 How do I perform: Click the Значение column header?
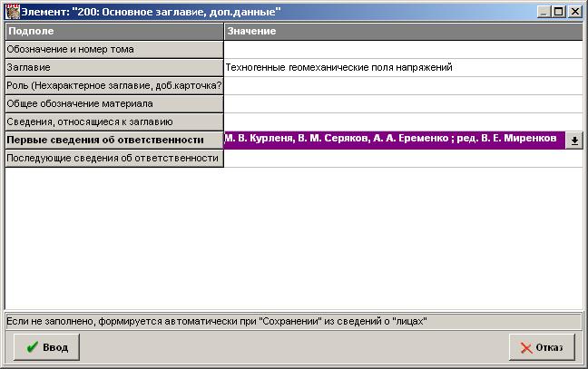point(402,32)
